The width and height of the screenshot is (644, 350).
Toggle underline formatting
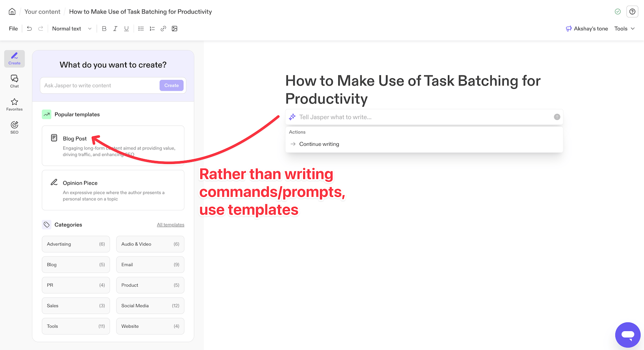point(126,29)
